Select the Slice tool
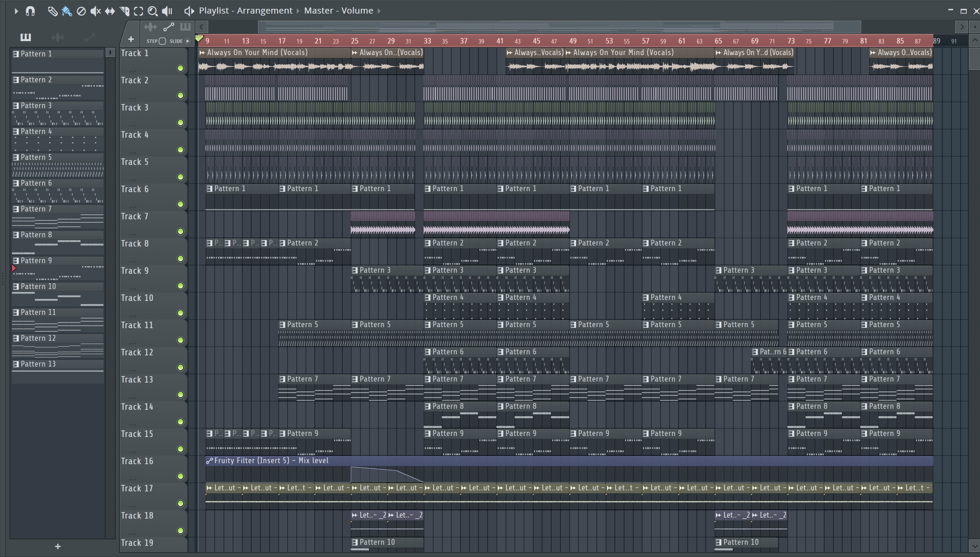The height and width of the screenshot is (557, 980). pyautogui.click(x=125, y=11)
